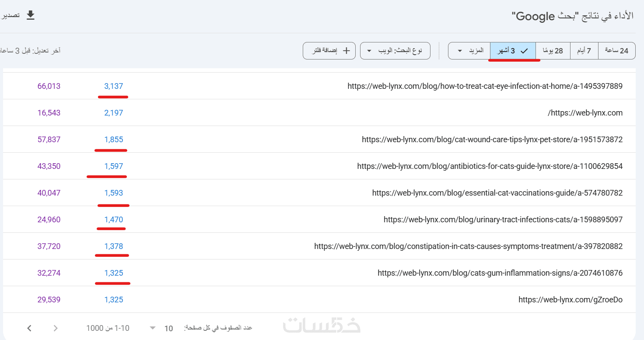Image resolution: width=644 pixels, height=340 pixels.
Task: Click the 16,543 impressions value
Action: 49,113
